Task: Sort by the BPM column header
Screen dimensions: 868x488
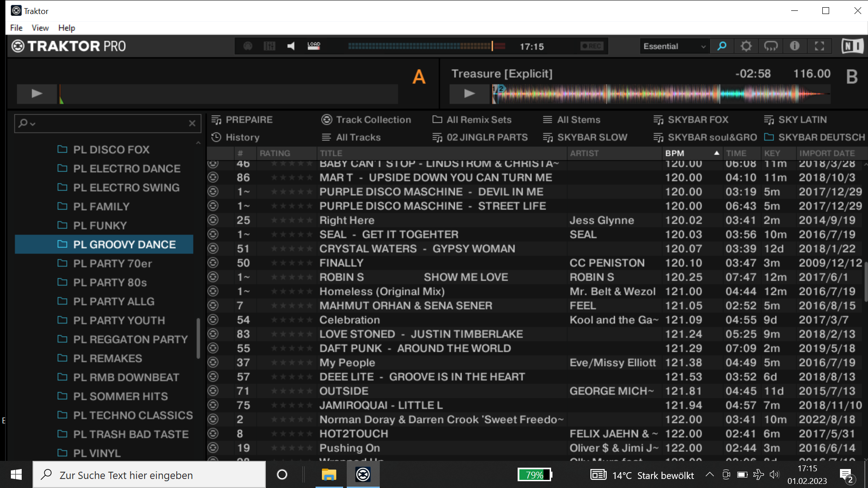Action: pyautogui.click(x=675, y=153)
